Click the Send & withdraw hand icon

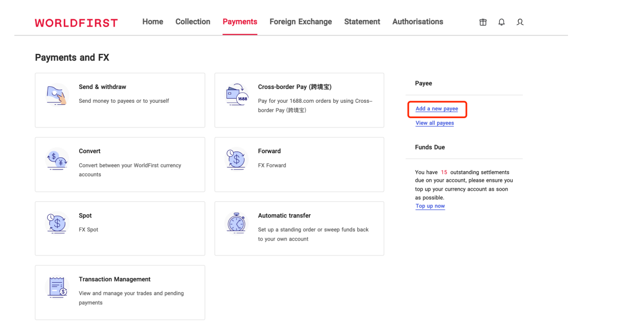(57, 95)
